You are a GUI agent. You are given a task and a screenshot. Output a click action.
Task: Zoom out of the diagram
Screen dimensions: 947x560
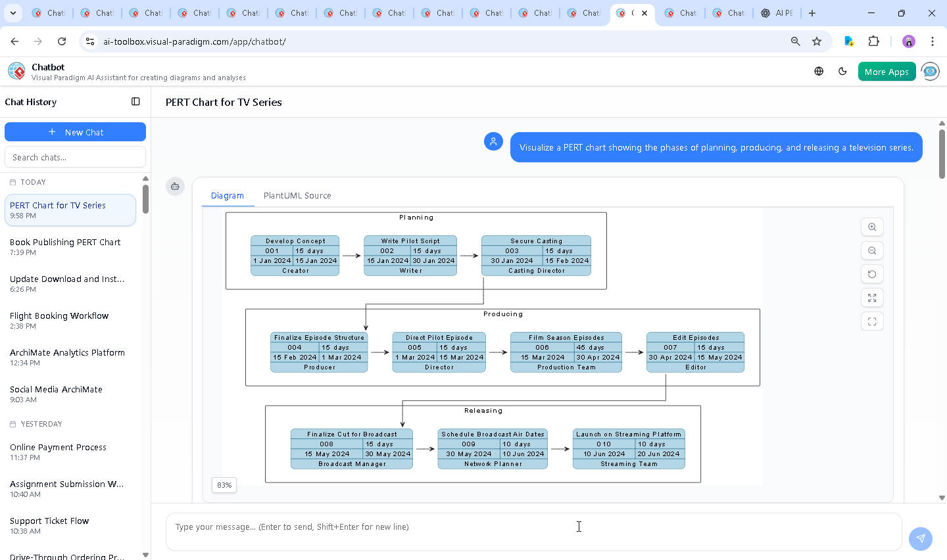(872, 250)
